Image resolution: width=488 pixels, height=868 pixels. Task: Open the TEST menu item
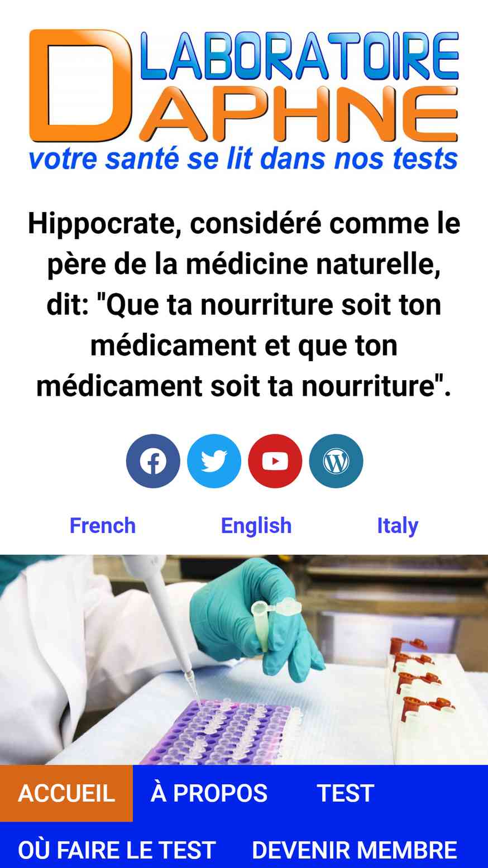[x=346, y=793]
